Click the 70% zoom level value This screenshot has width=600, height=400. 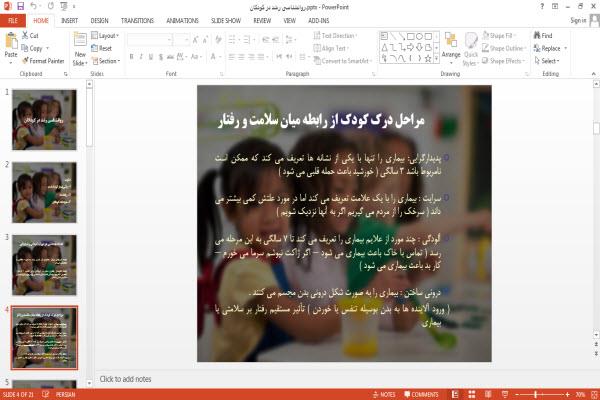click(x=580, y=394)
